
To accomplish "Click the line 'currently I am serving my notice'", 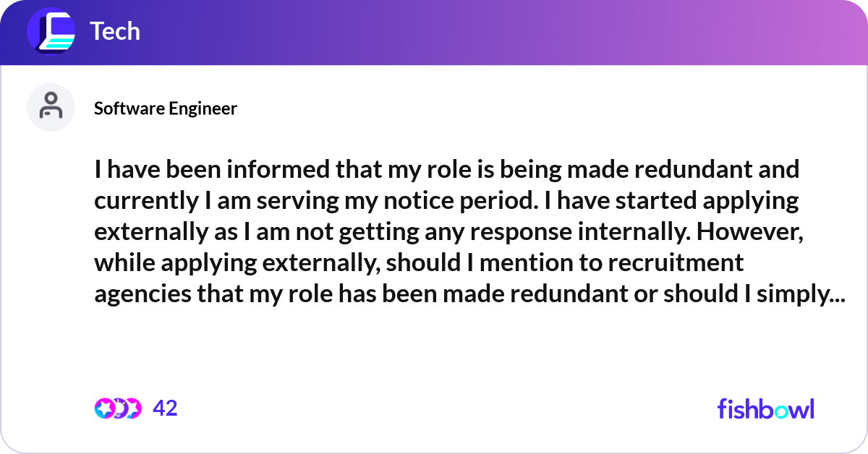I will tap(446, 201).
